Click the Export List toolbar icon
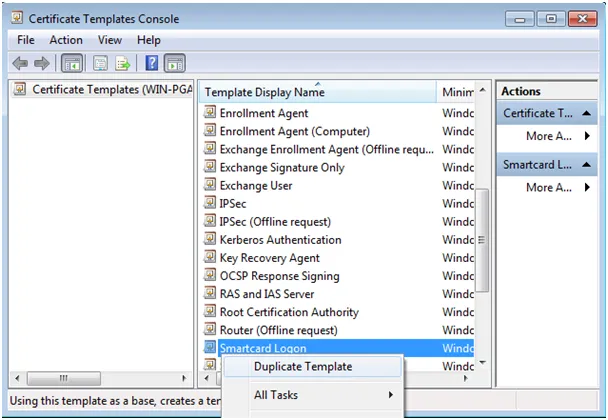 tap(123, 63)
